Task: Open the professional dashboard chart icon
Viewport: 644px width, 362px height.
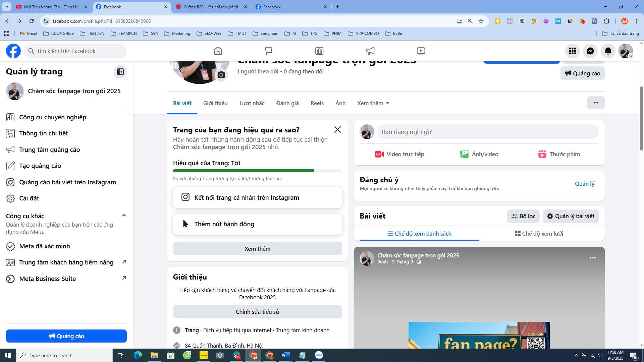Action: pos(319,51)
